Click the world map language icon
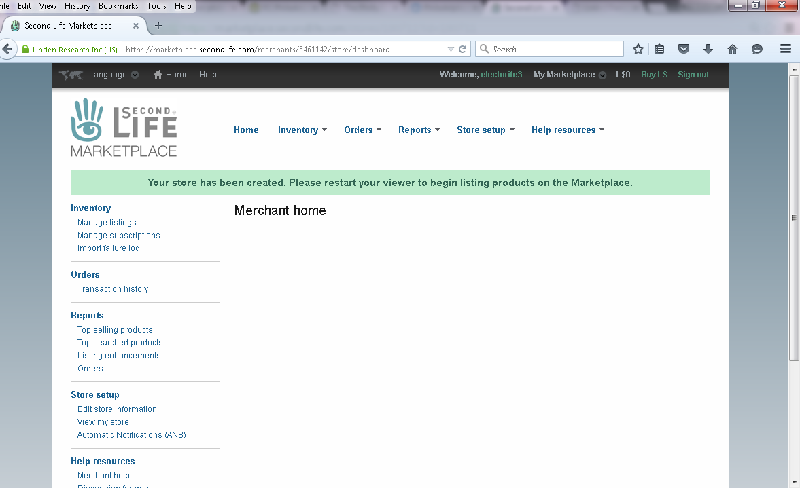 [x=70, y=75]
